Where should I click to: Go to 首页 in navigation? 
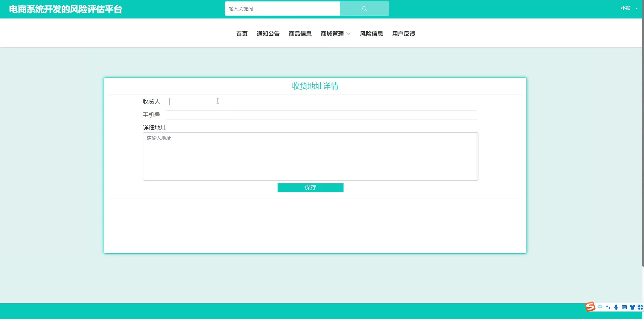pos(242,34)
